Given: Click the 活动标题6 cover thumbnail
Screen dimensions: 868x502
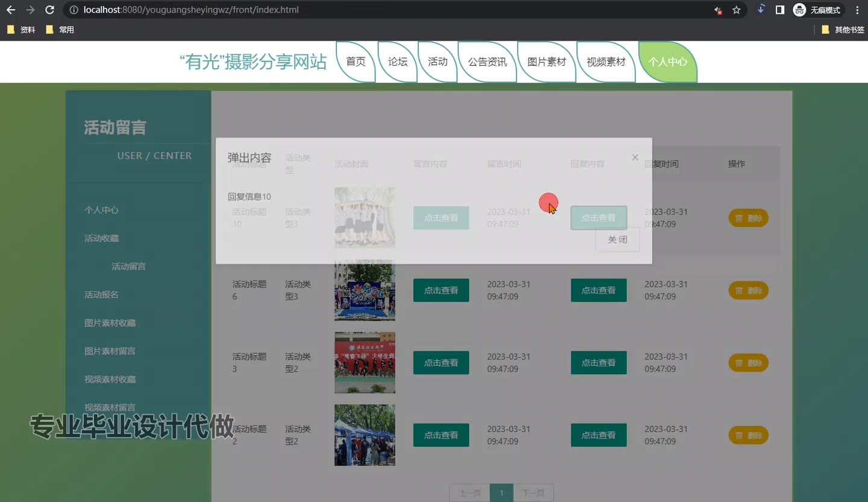Looking at the screenshot, I should [365, 290].
